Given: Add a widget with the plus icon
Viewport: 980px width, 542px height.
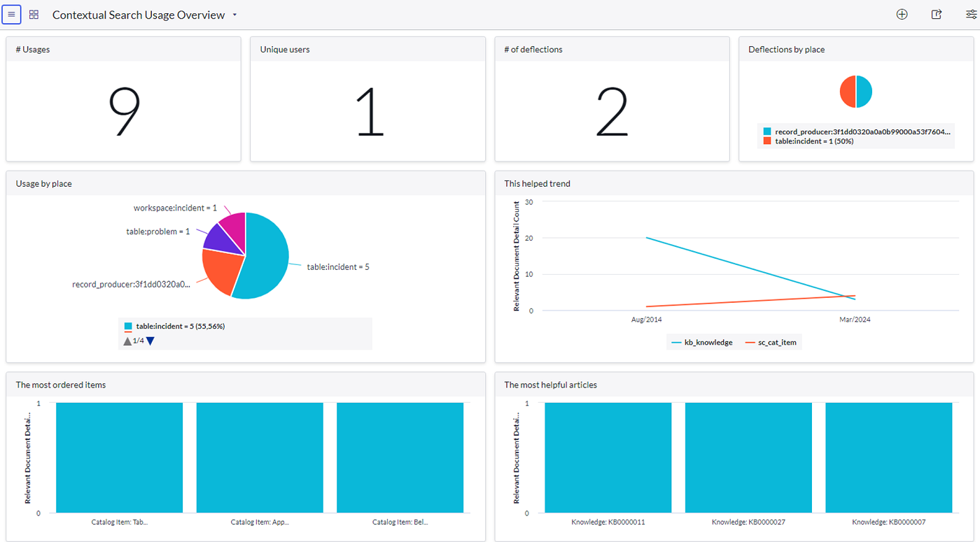Looking at the screenshot, I should pyautogui.click(x=902, y=15).
